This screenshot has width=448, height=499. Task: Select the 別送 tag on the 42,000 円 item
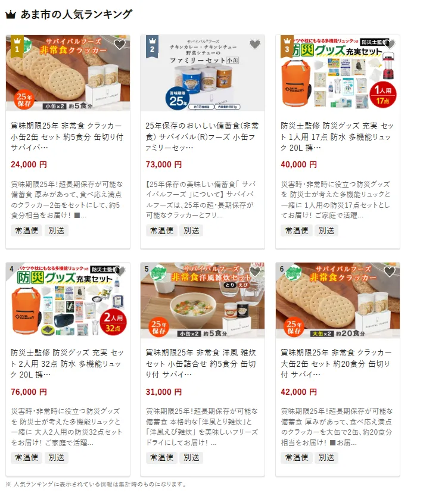pos(326,457)
